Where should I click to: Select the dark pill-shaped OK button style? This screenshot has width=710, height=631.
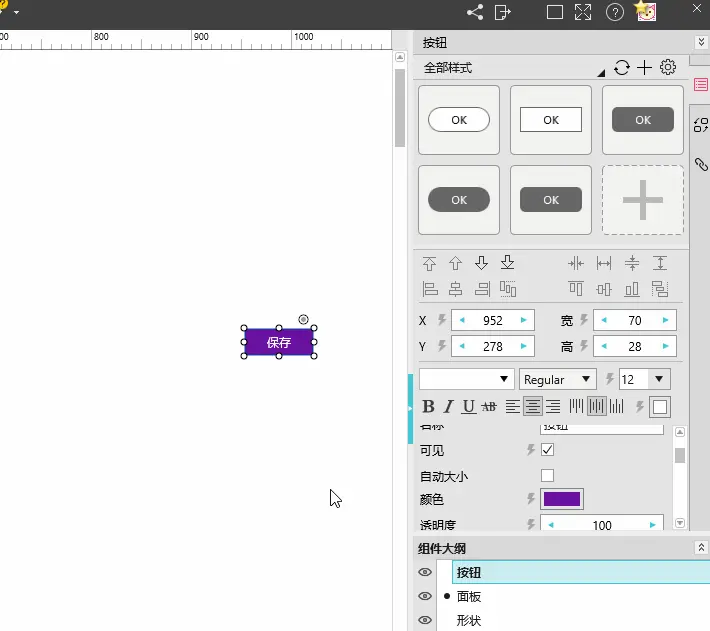click(459, 200)
